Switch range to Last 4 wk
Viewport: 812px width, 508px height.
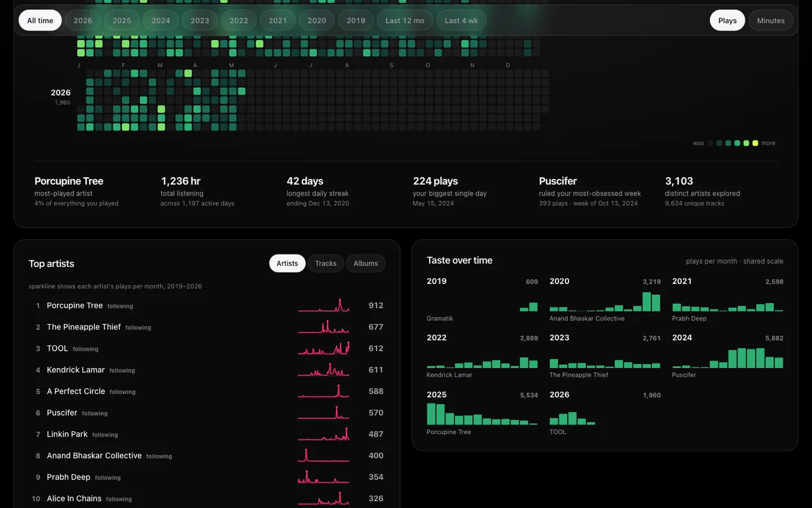[462, 20]
